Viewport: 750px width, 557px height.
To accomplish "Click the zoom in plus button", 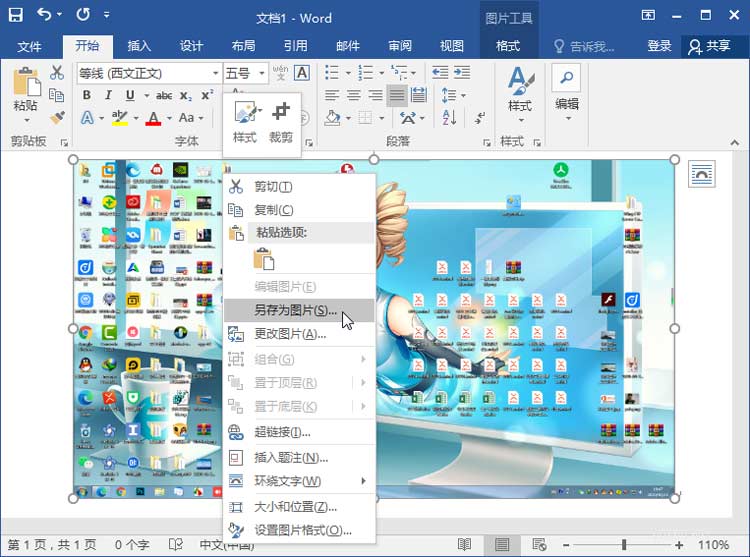I will [679, 545].
